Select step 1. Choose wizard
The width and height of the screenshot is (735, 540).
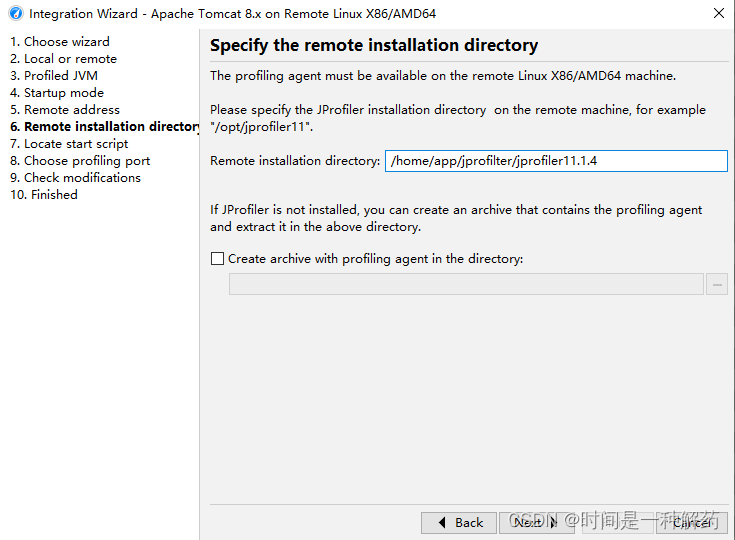pos(60,42)
